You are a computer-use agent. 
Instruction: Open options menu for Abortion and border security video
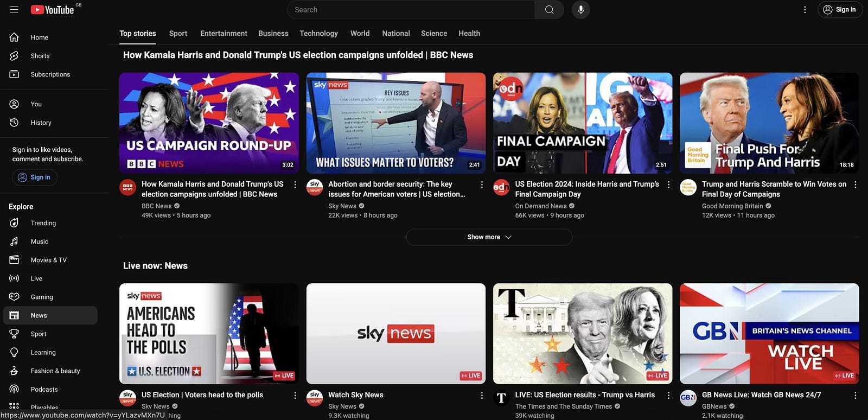[x=482, y=185]
